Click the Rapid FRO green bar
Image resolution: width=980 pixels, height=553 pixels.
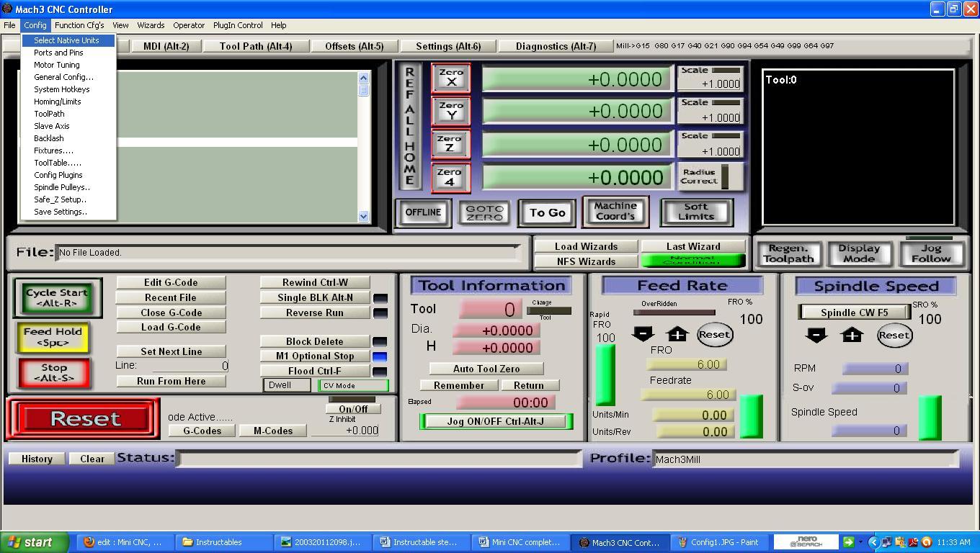(x=605, y=374)
